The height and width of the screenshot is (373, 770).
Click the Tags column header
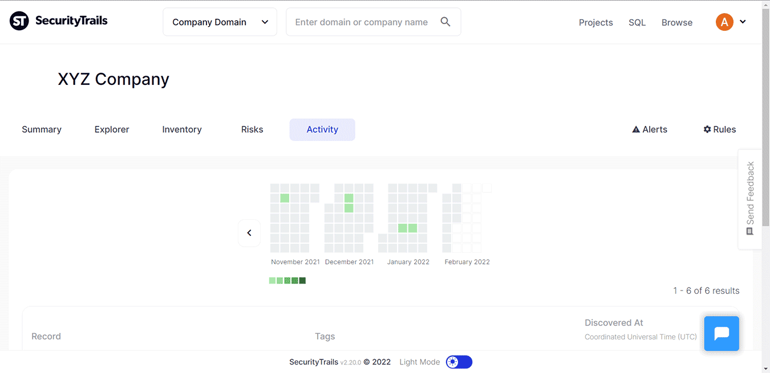tap(325, 336)
